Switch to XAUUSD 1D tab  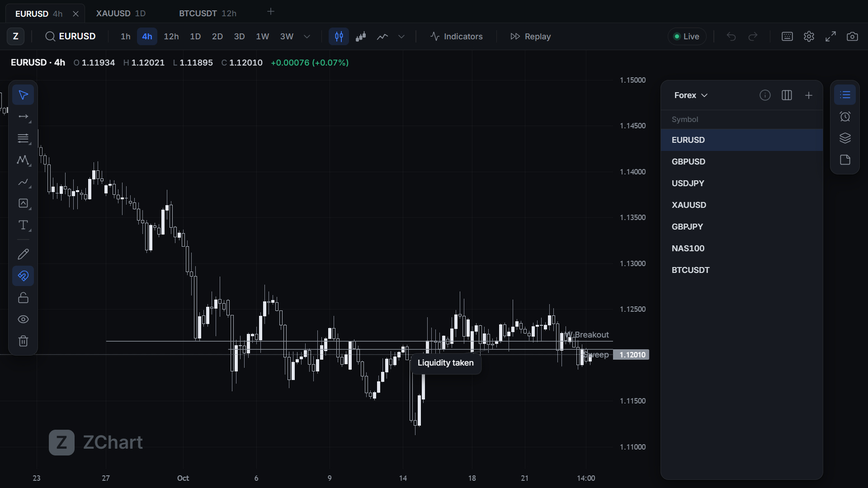tap(121, 14)
